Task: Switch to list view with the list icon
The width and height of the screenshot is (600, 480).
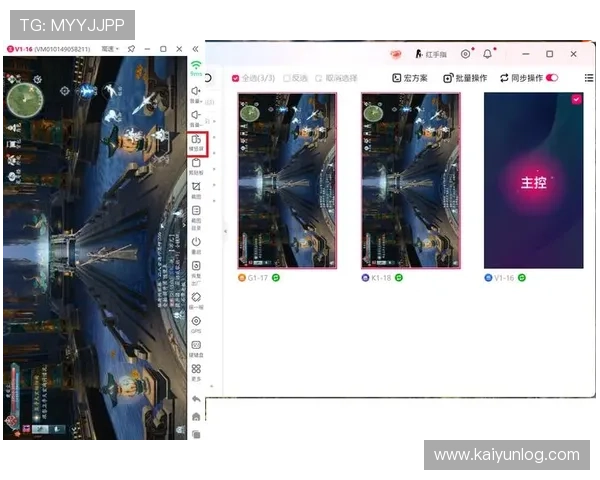Action: (589, 78)
